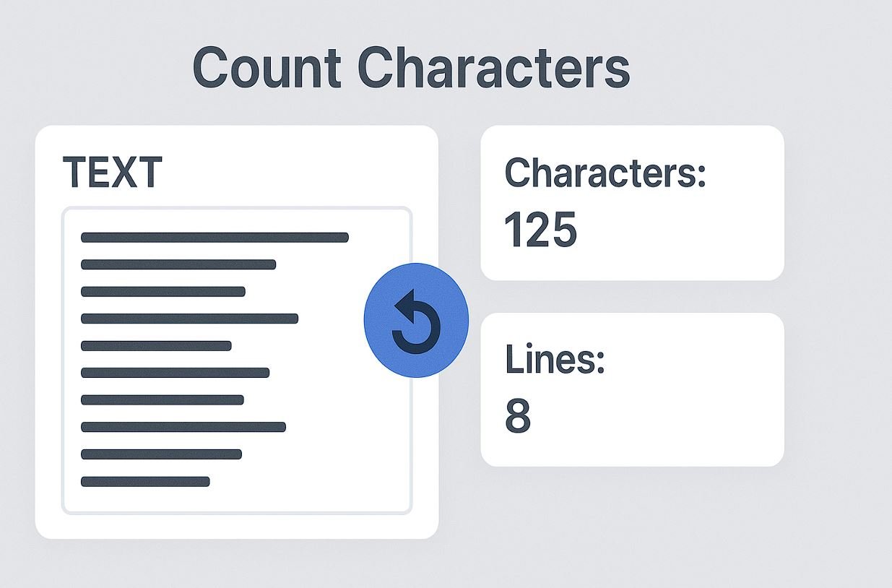Select the seventh placeholder line in the text box

(163, 400)
